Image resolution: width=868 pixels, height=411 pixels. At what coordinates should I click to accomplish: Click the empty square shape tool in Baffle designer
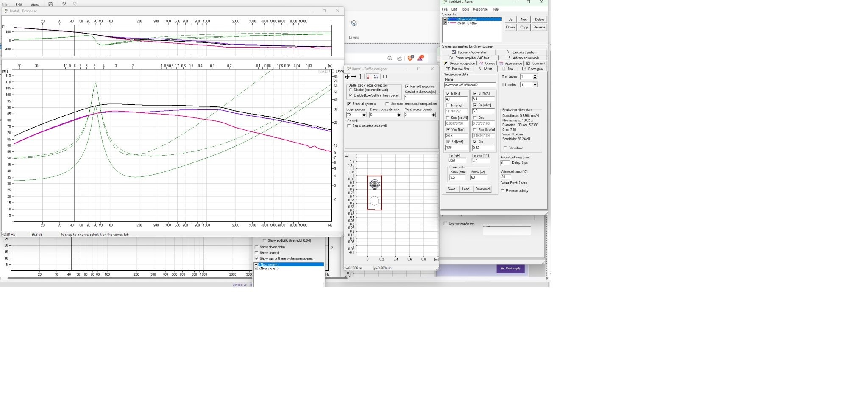[385, 77]
